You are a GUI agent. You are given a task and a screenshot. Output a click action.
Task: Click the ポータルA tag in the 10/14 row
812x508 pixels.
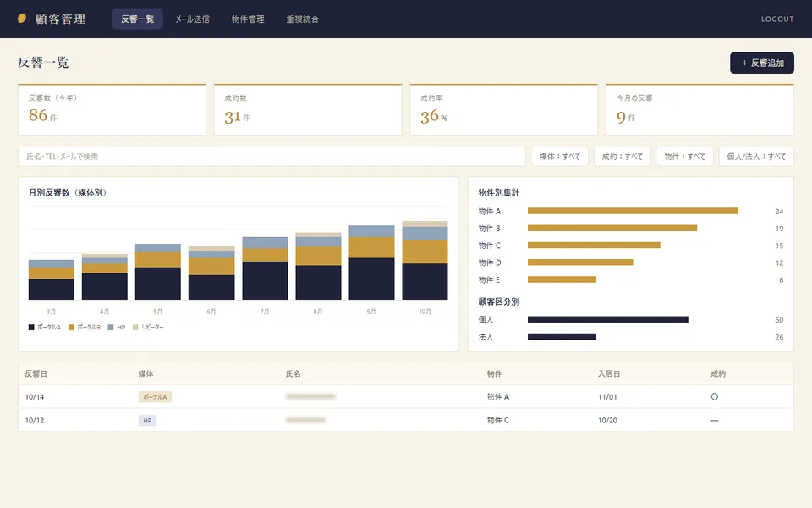coord(155,396)
